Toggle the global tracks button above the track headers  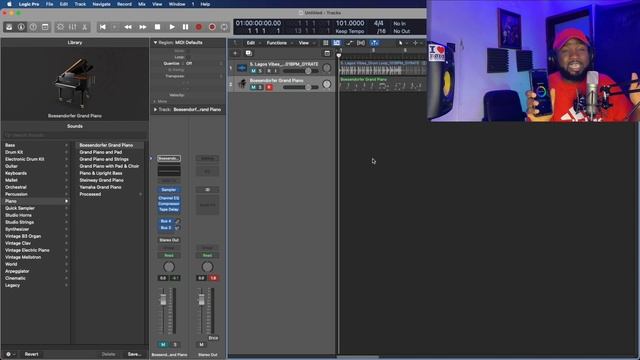(327, 53)
